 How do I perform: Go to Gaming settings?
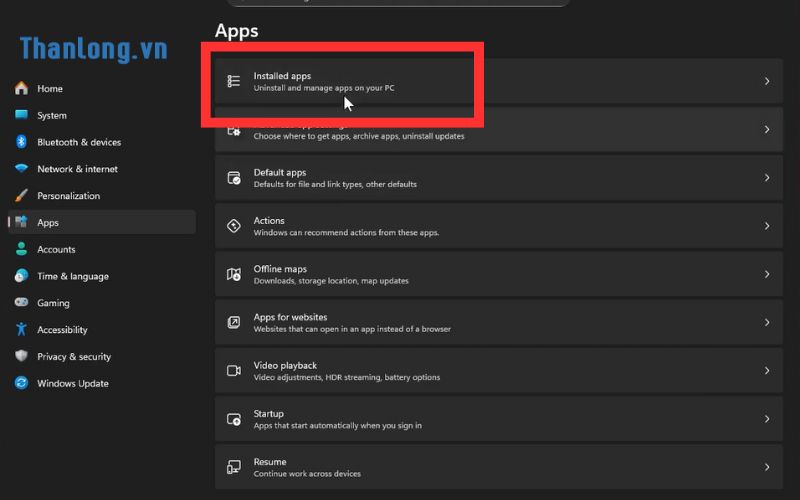click(x=102, y=303)
